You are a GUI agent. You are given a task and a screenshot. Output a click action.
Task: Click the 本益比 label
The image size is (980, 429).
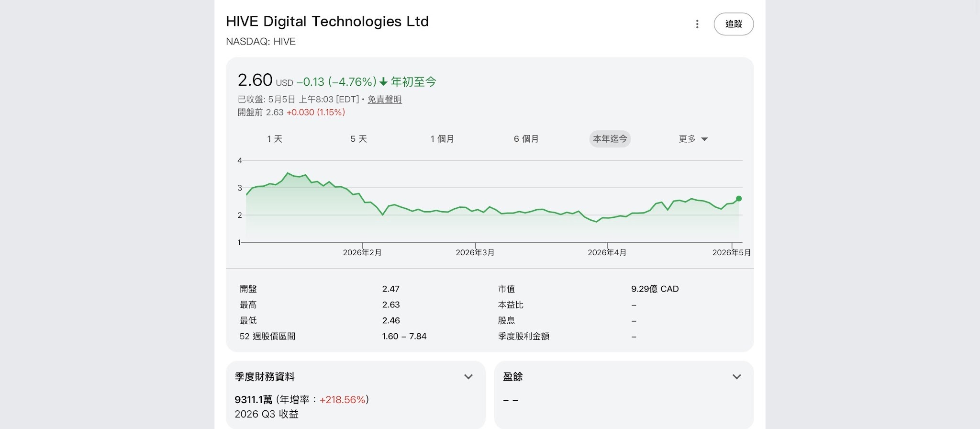click(511, 305)
